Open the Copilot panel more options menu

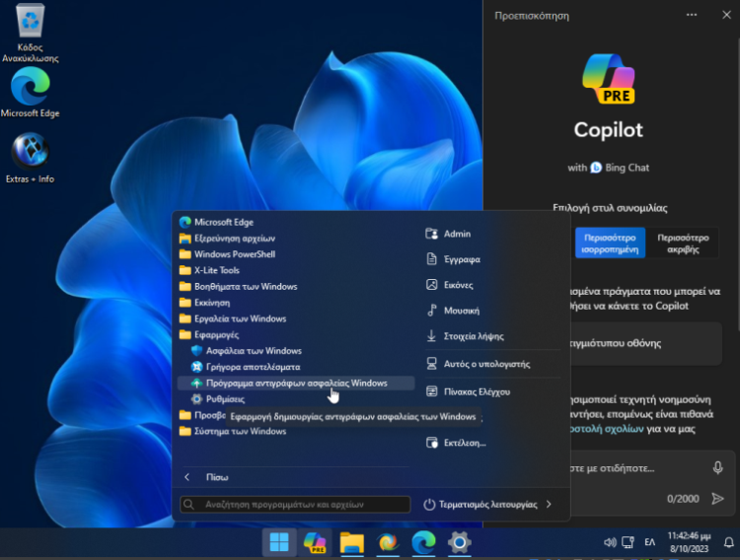[x=692, y=15]
